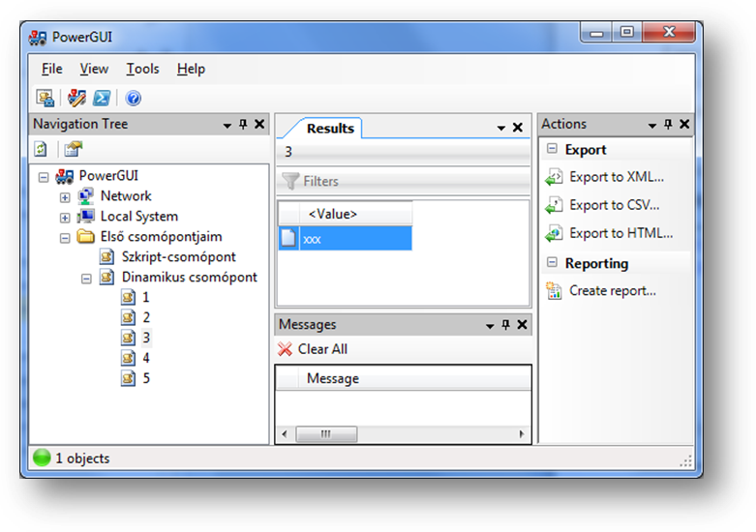Image resolution: width=756 pixels, height=532 pixels.
Task: Click Messages scrollbar left arrow
Action: click(285, 434)
